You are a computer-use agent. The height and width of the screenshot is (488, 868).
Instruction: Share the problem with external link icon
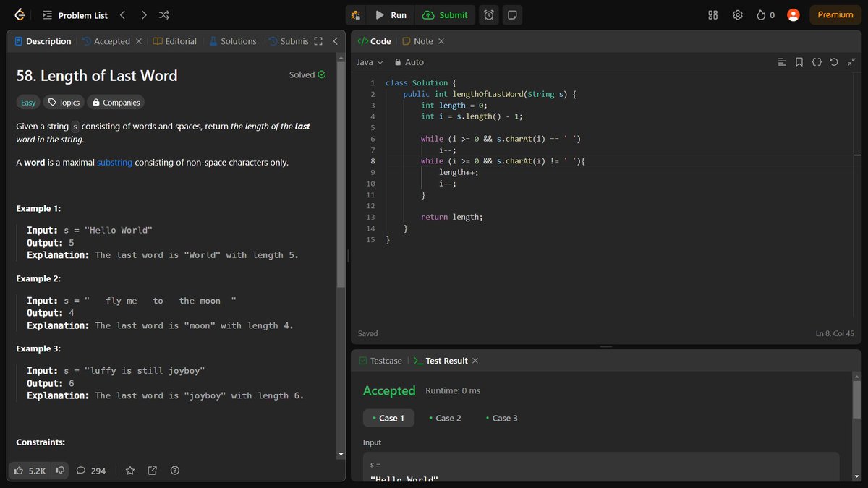point(153,471)
